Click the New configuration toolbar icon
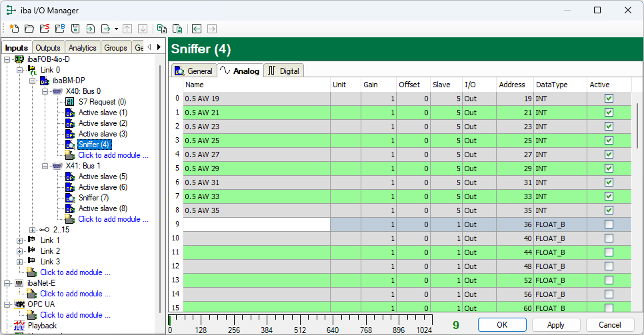Viewport: 644px width, 335px height. coord(15,29)
